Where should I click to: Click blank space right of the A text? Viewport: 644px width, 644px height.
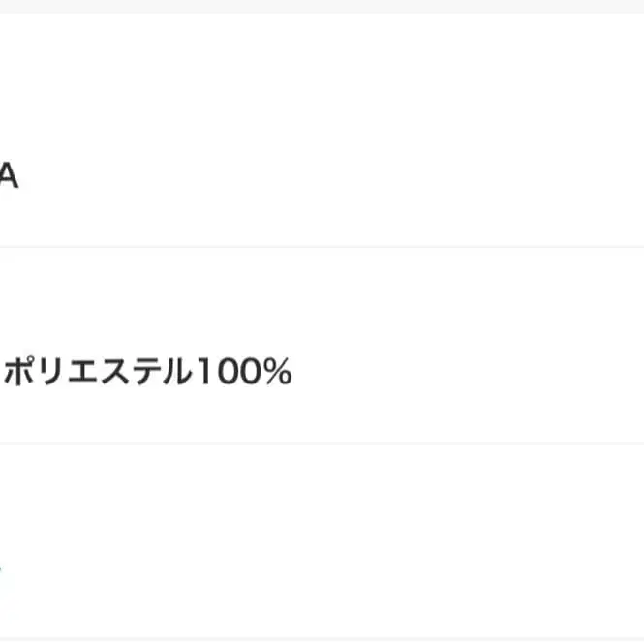(329, 177)
